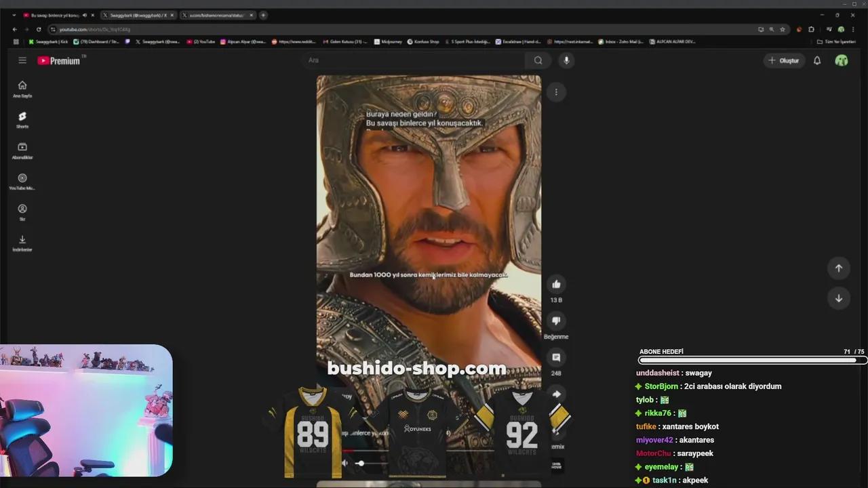Start voice search with microphone icon
Screen dimensions: 868x488
coord(566,60)
